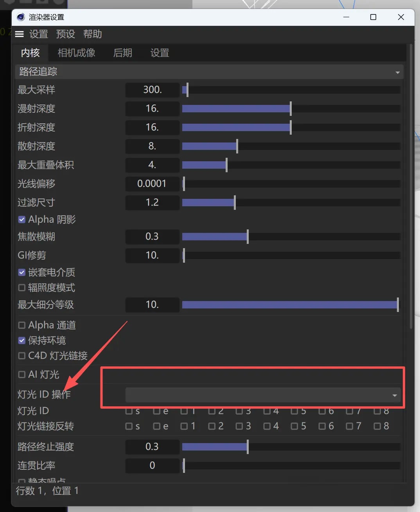
Task: Enable the Alpha 通道 checkbox
Action: [22, 325]
